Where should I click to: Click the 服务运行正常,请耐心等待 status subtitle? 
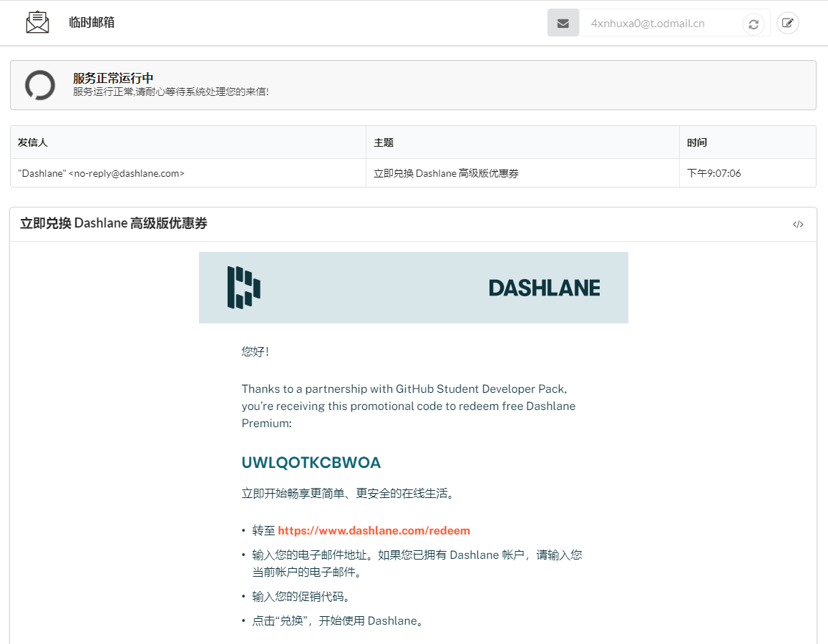pos(170,92)
